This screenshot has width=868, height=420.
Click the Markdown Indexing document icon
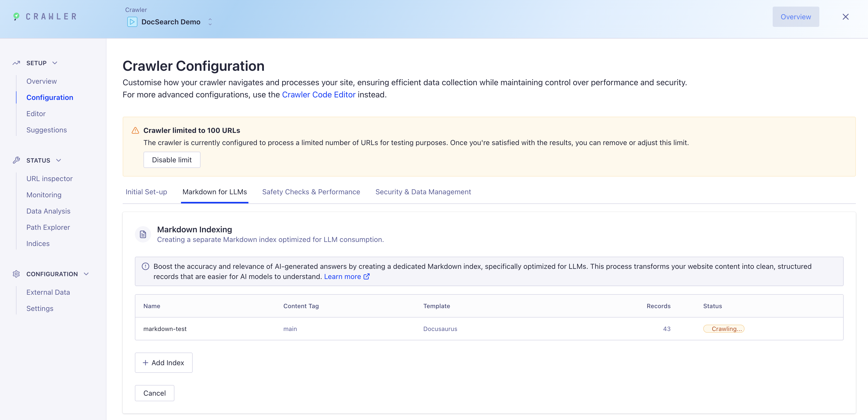point(143,234)
